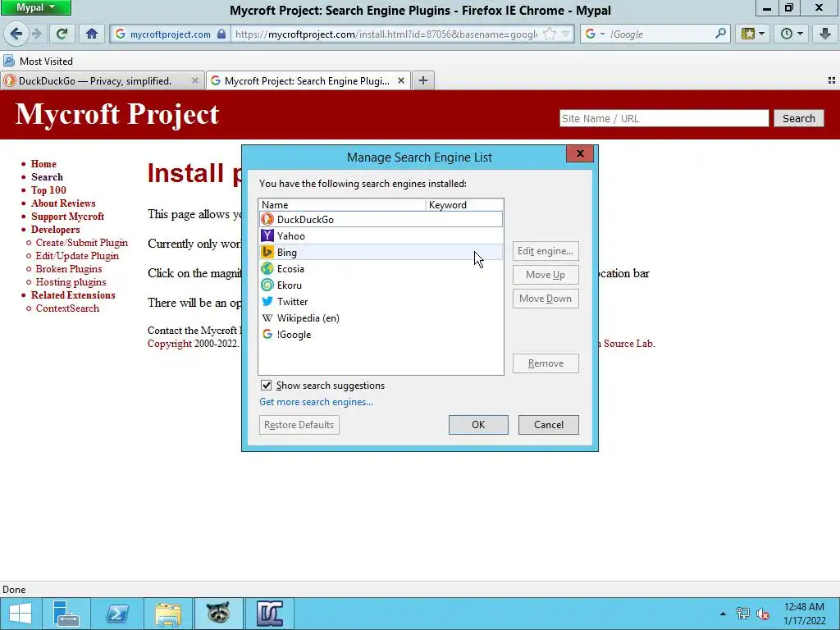The width and height of the screenshot is (840, 630).
Task: Click the Name column header
Action: click(x=342, y=204)
